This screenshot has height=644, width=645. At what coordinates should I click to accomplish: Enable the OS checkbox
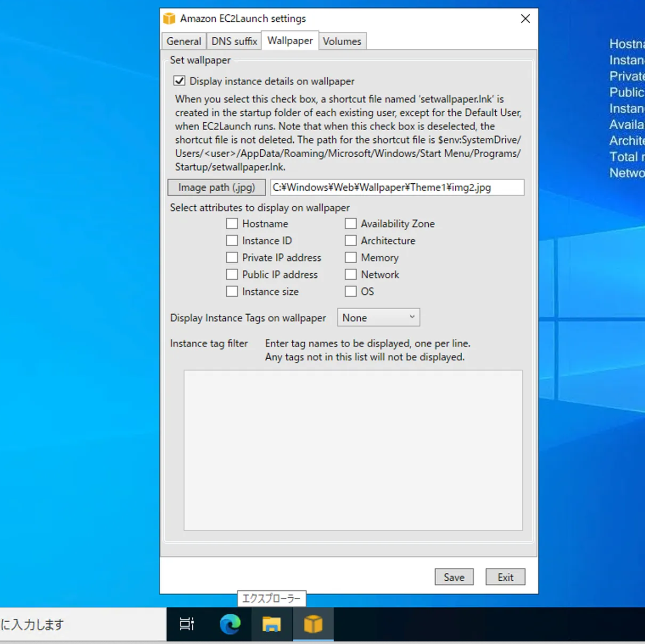(351, 292)
